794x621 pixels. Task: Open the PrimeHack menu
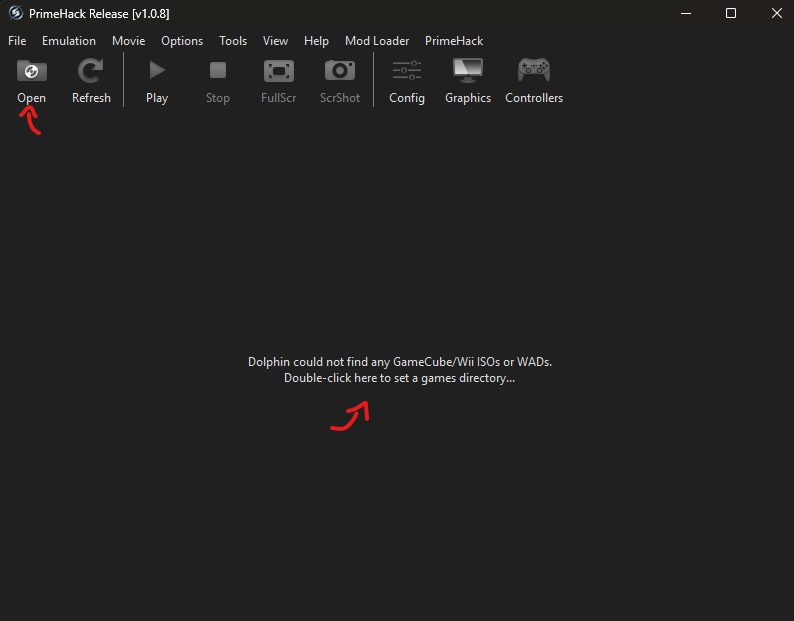454,41
